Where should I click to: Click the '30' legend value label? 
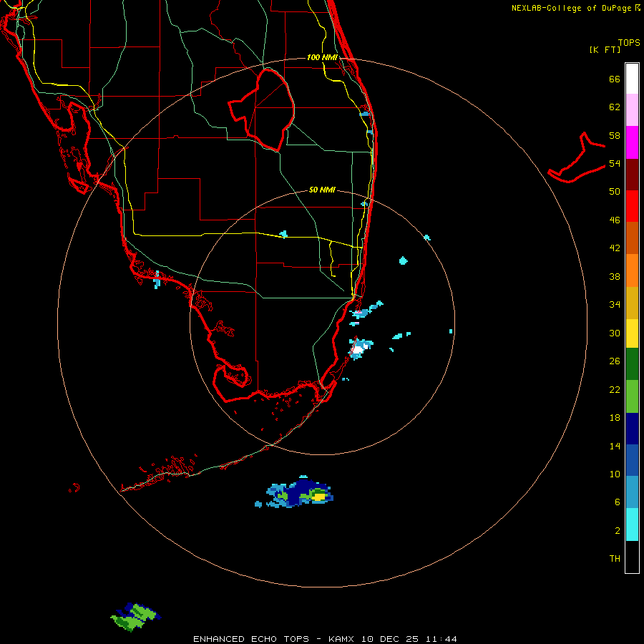pyautogui.click(x=615, y=333)
